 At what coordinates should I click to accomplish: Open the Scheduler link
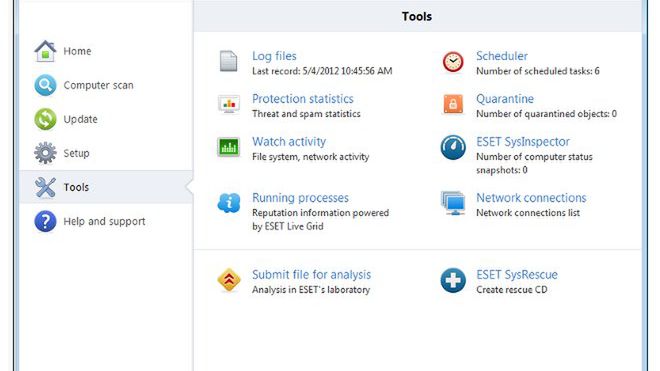pos(502,56)
